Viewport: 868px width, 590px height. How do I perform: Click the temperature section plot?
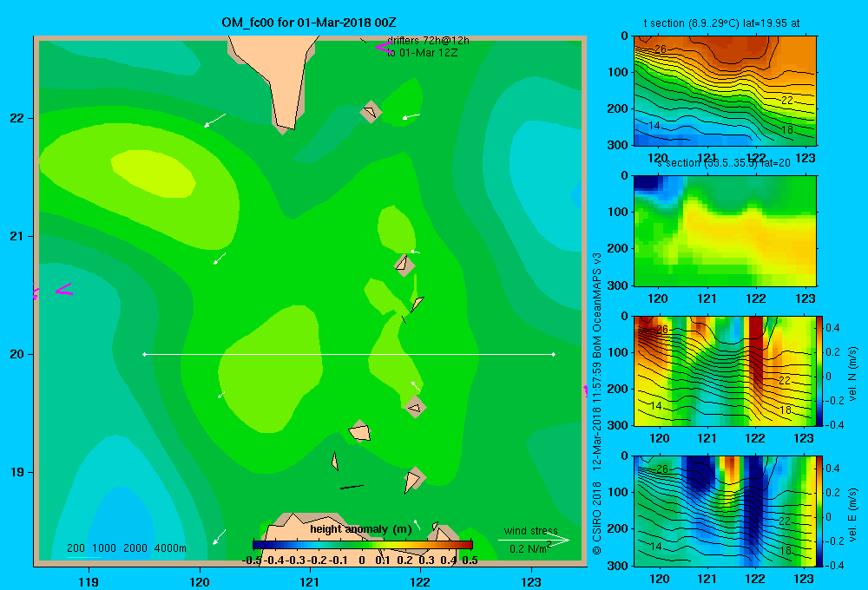(x=725, y=91)
